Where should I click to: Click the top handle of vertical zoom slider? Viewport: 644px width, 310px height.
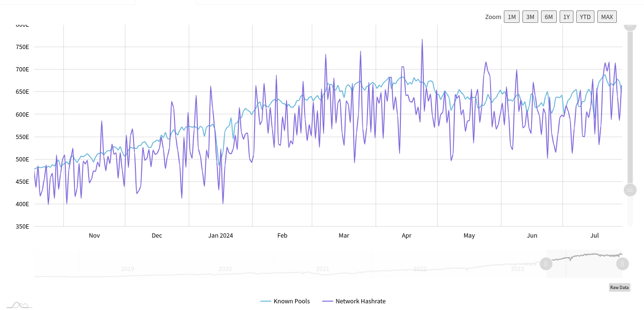pyautogui.click(x=630, y=26)
